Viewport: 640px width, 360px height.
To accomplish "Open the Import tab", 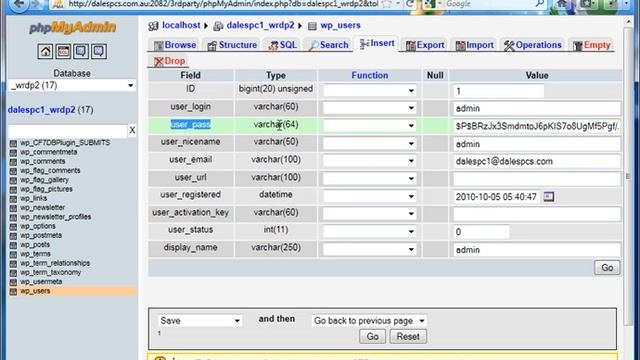I will (474, 45).
